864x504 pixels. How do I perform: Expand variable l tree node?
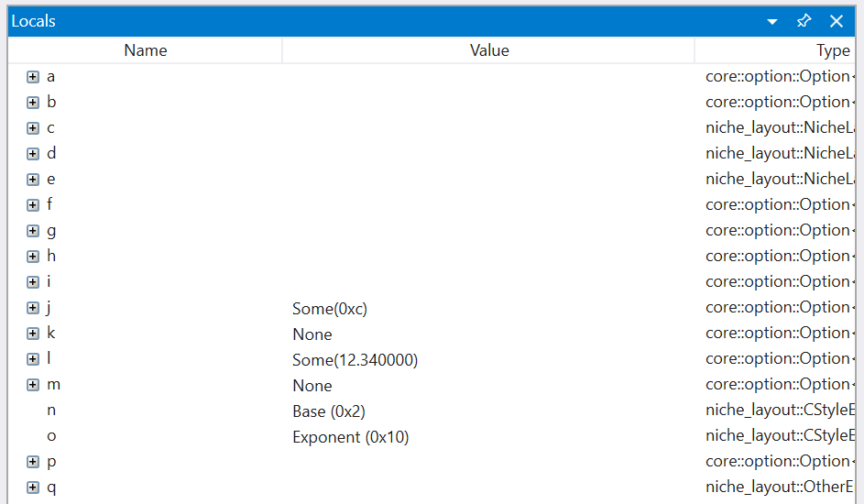click(x=33, y=359)
